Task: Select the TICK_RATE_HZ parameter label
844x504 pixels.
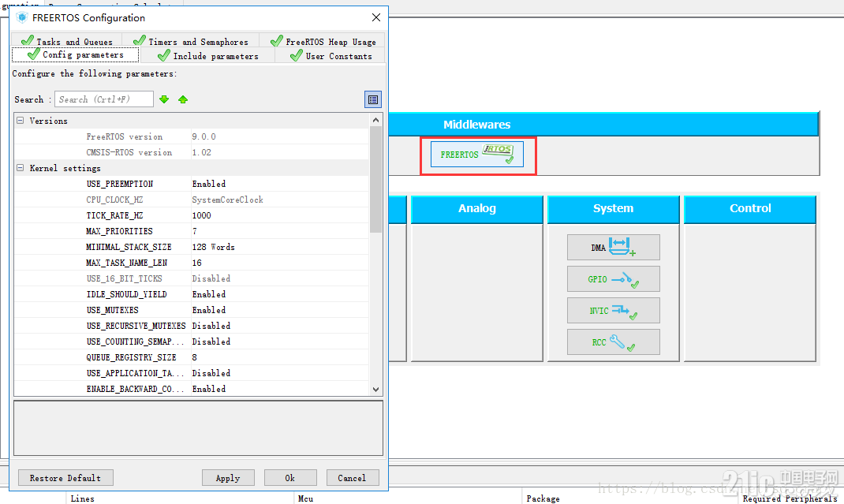Action: pos(114,215)
